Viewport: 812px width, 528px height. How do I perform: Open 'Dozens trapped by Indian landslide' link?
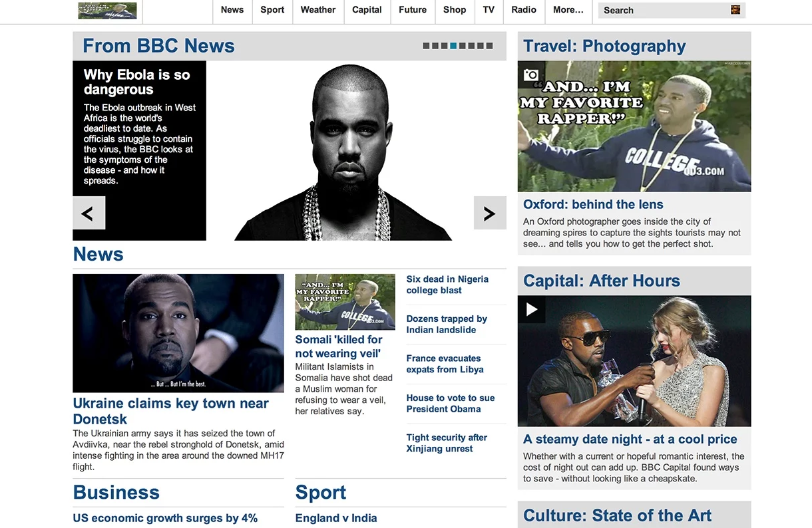(447, 324)
